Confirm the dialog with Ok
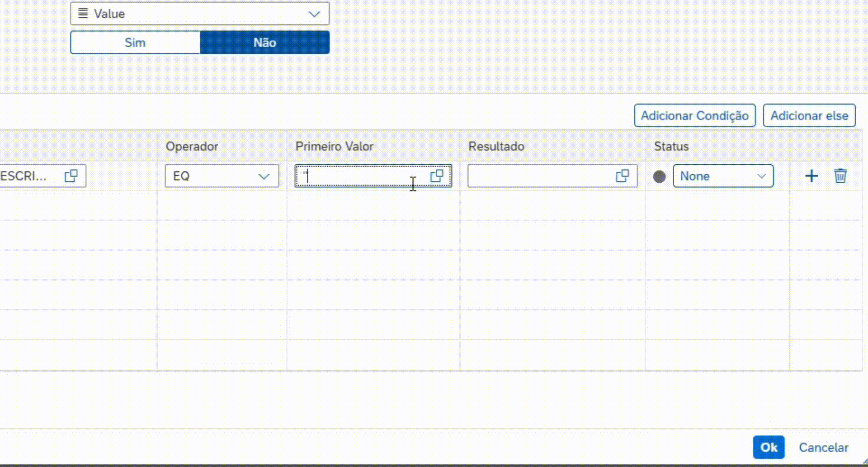 pos(769,447)
